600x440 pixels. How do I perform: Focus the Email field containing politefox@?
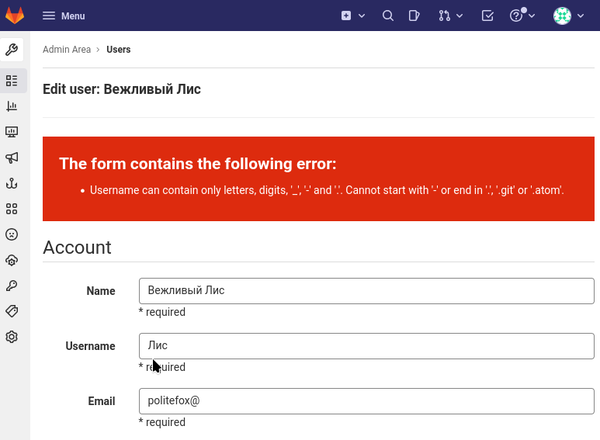tap(366, 401)
